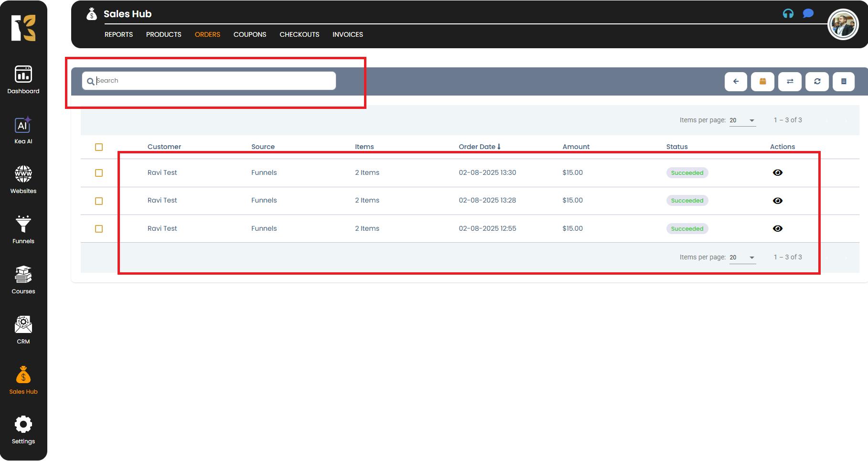The height and width of the screenshot is (461, 868).
Task: Open the chat bubble icon
Action: tap(808, 13)
